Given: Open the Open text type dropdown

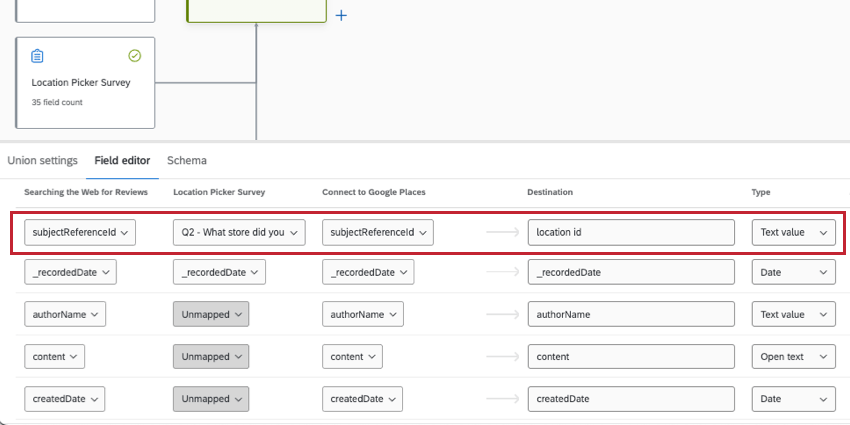Looking at the screenshot, I should click(x=793, y=355).
